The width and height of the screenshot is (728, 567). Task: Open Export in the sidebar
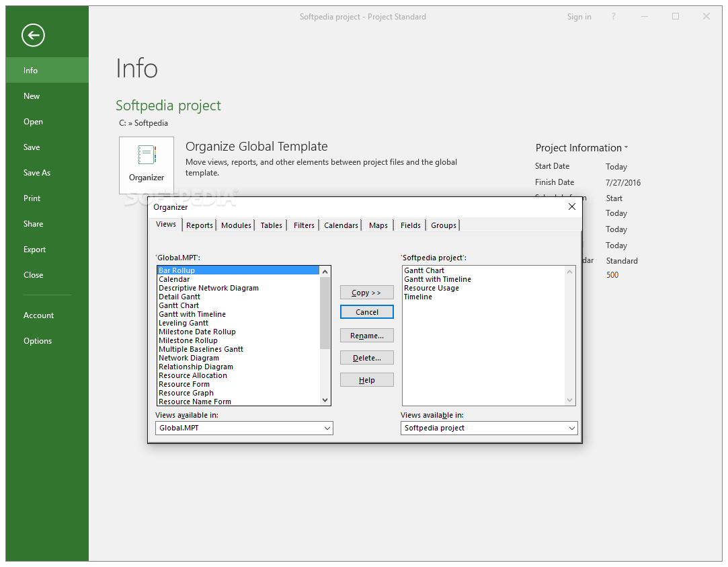(x=47, y=250)
